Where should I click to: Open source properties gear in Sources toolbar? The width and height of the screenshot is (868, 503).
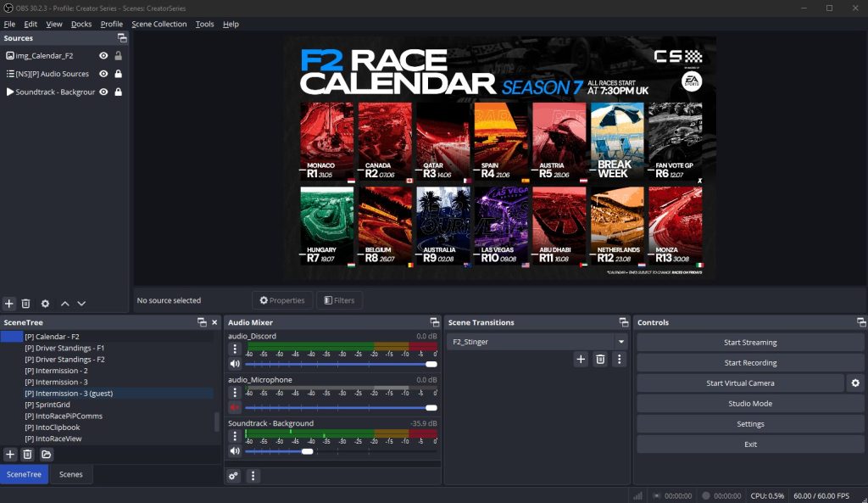click(x=46, y=304)
